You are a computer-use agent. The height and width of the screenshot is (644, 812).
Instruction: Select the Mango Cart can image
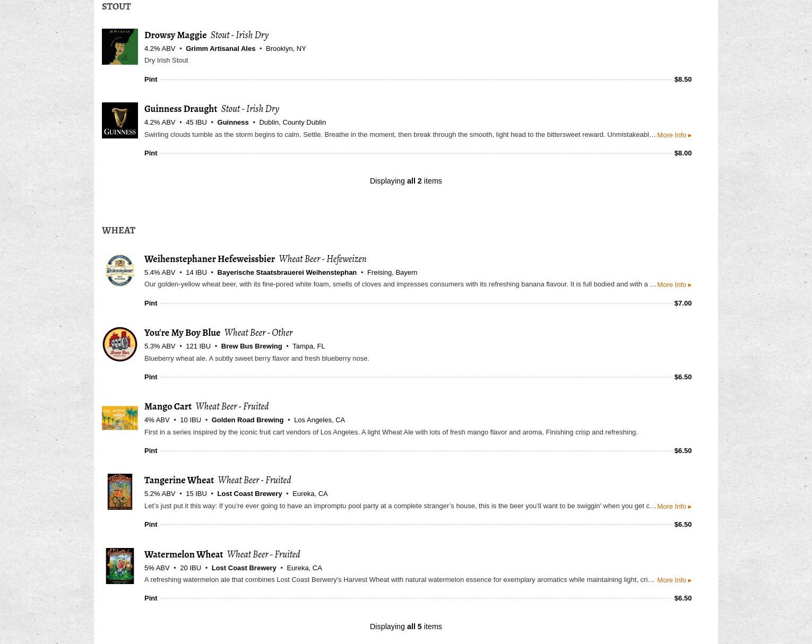coord(119,418)
